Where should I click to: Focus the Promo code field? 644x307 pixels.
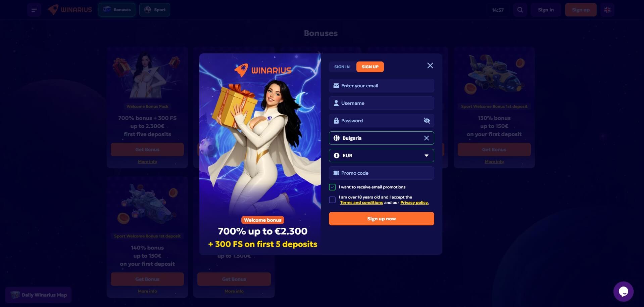point(382,173)
